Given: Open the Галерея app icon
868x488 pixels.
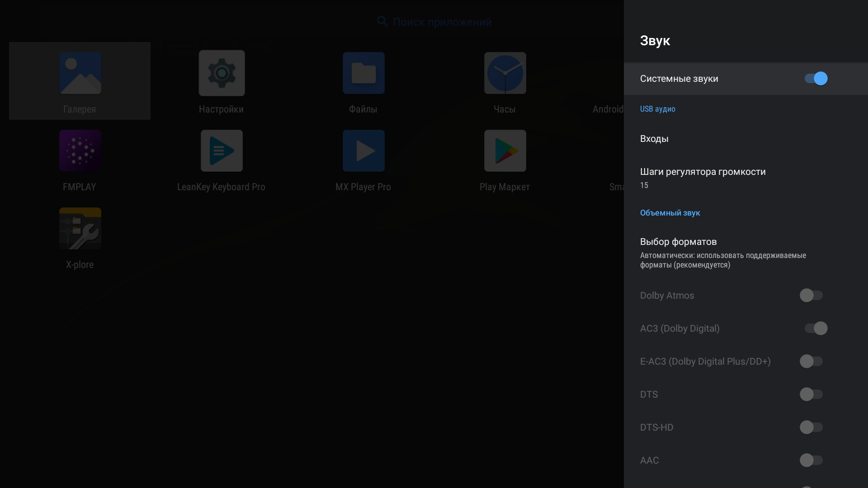Looking at the screenshot, I should 80,73.
